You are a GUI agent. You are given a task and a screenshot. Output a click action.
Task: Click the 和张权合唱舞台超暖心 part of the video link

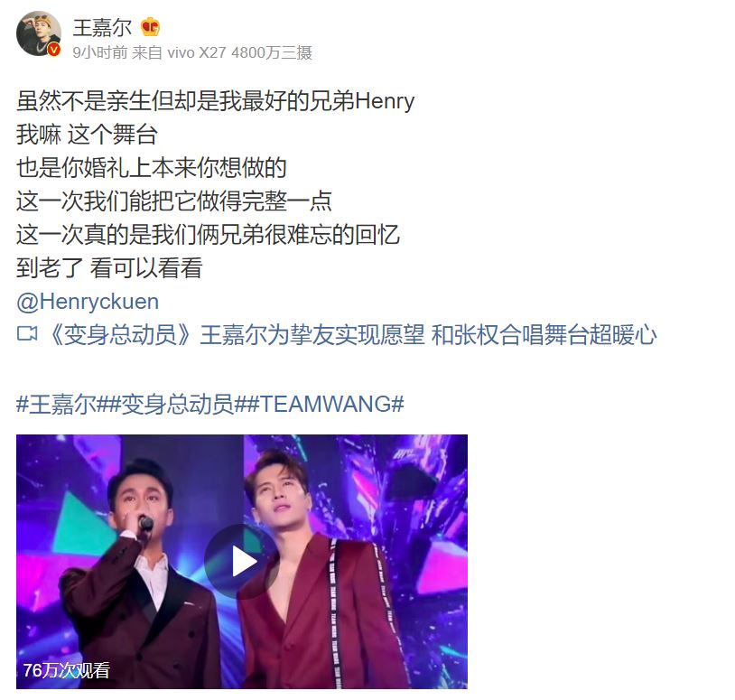coord(544,335)
